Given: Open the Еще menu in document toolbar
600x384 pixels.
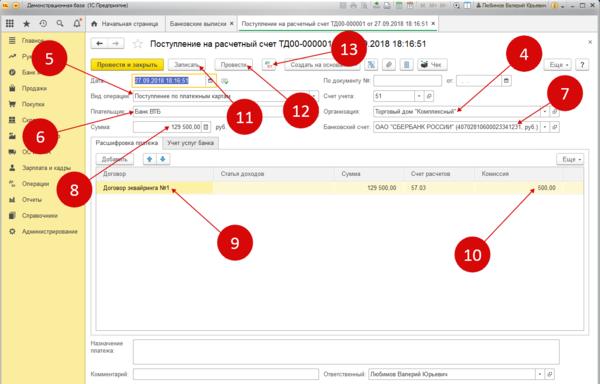Looking at the screenshot, I should [x=558, y=65].
